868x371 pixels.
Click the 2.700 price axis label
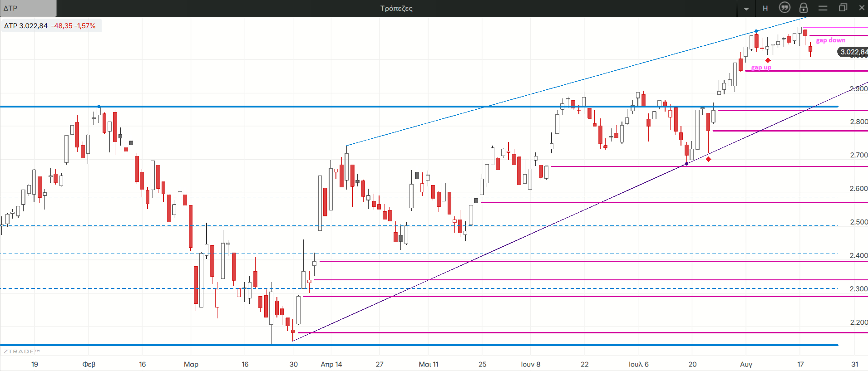click(859, 155)
